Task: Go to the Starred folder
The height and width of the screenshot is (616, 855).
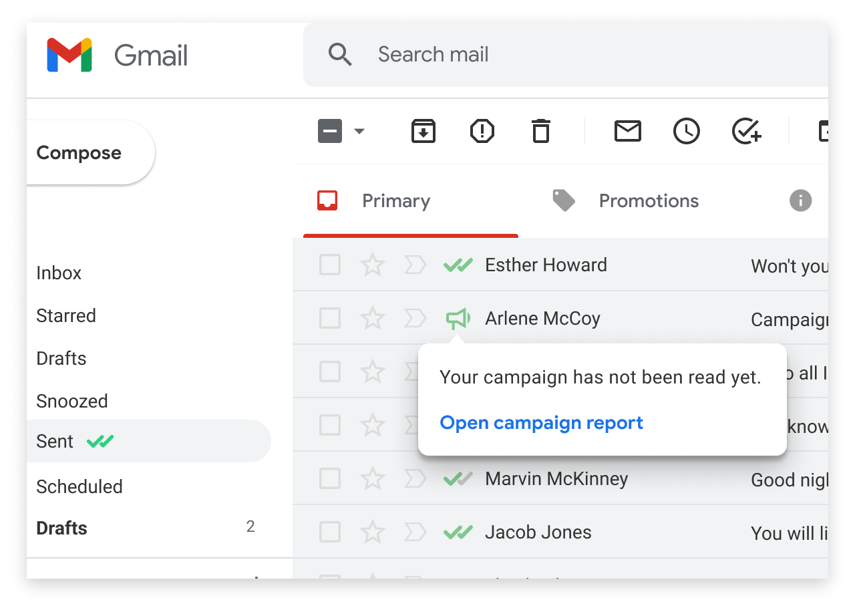Action: (66, 315)
